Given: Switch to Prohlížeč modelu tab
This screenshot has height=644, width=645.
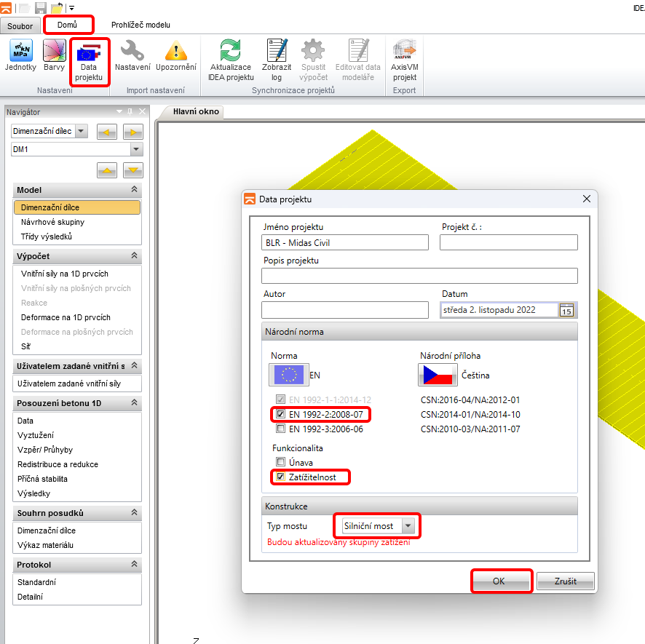Looking at the screenshot, I should [x=141, y=25].
